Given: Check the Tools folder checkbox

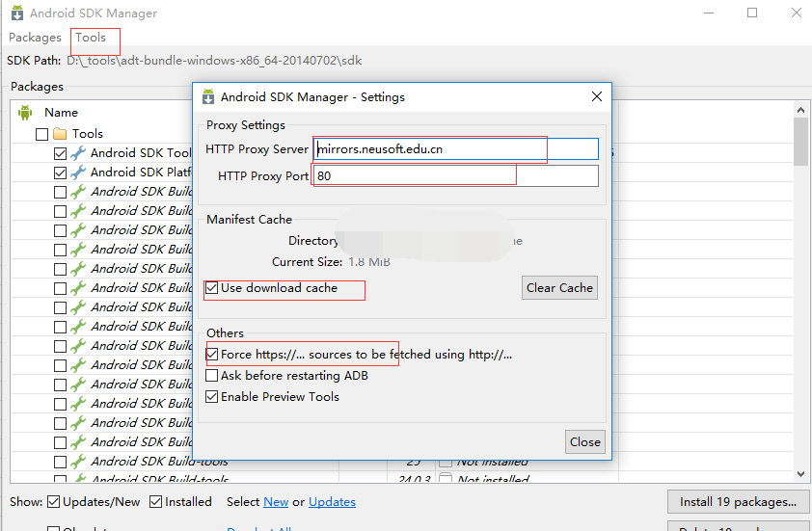Looking at the screenshot, I should [41, 134].
